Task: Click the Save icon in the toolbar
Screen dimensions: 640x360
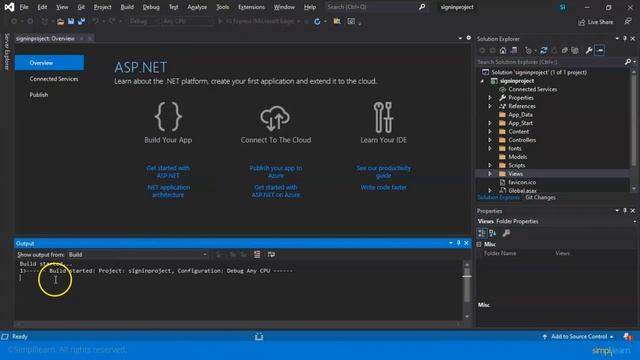Action: [x=71, y=21]
